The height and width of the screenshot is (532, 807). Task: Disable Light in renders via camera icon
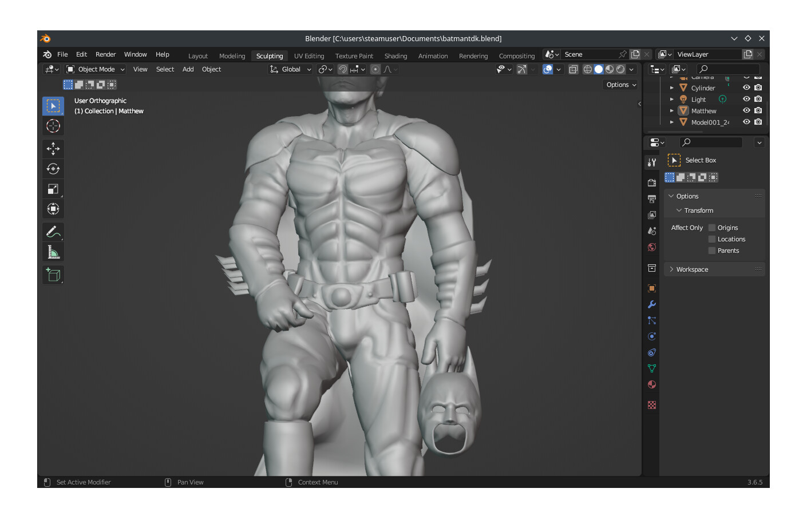coord(758,99)
